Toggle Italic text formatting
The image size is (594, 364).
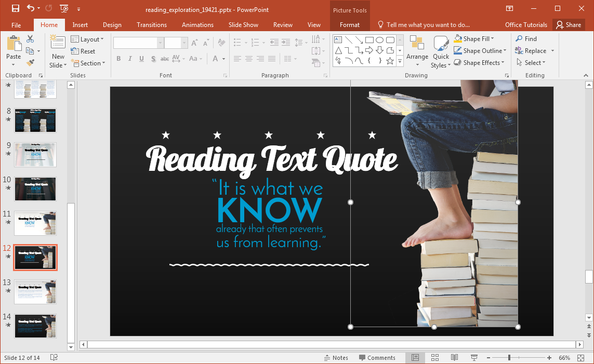tap(130, 59)
